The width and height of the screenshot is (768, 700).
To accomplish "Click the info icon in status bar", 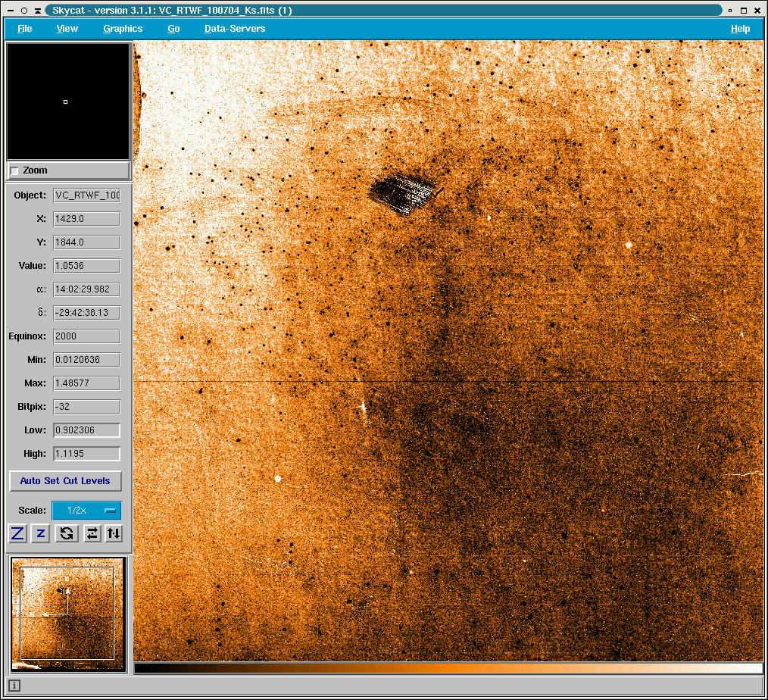I will click(x=14, y=686).
